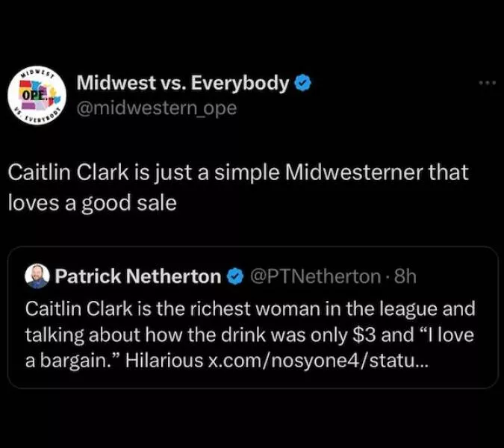Open the Midwest vs. Everybody profile picture
504x448 pixels.
[37, 94]
